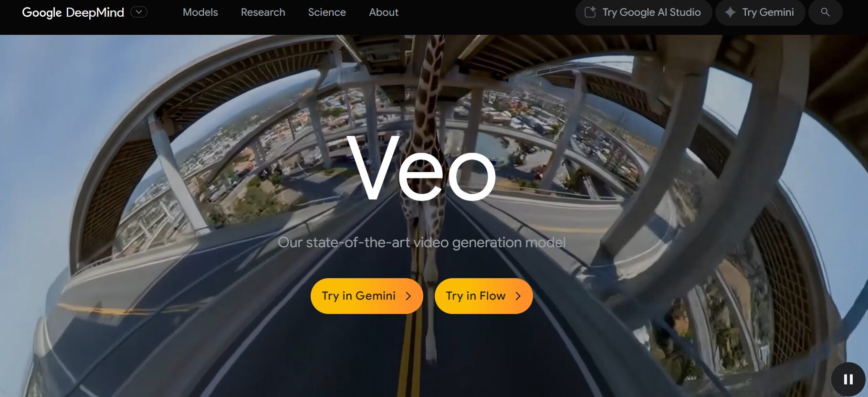Click the large Veo title
868x397 pixels.
coord(421,168)
